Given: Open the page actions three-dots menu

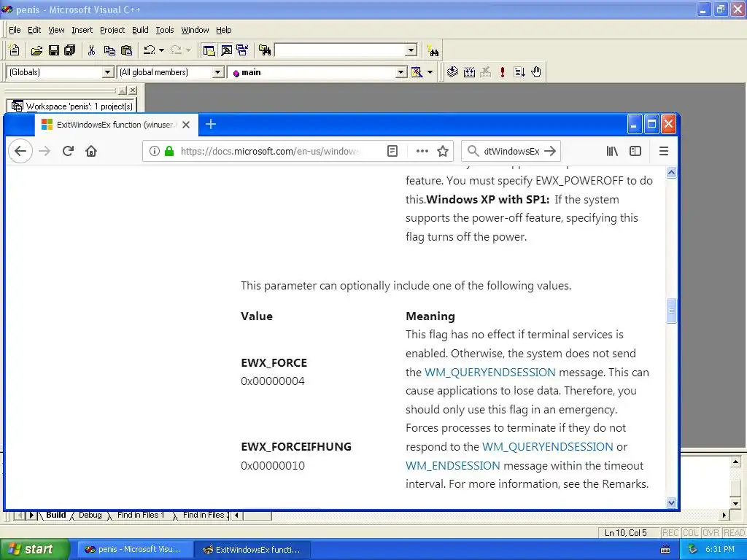Looking at the screenshot, I should [422, 151].
